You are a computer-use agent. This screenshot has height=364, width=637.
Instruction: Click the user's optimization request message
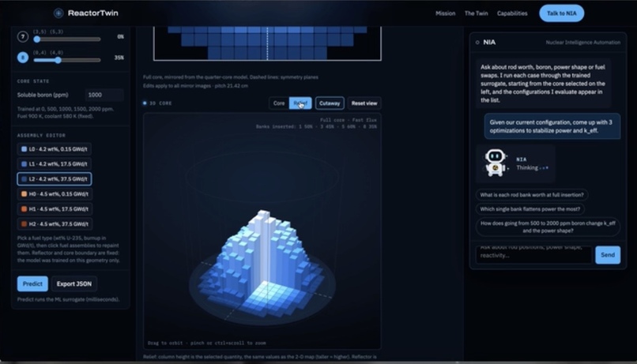coord(552,126)
